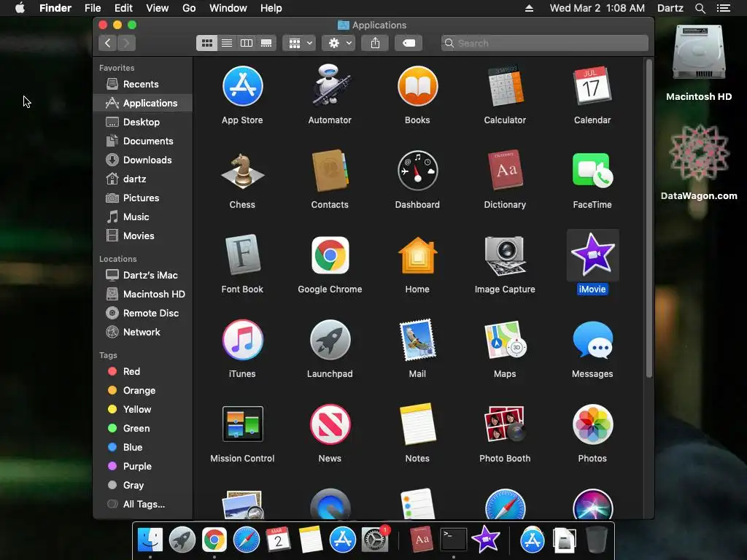The image size is (747, 560).
Task: Select Dartz's iMac under Locations
Action: (x=143, y=275)
